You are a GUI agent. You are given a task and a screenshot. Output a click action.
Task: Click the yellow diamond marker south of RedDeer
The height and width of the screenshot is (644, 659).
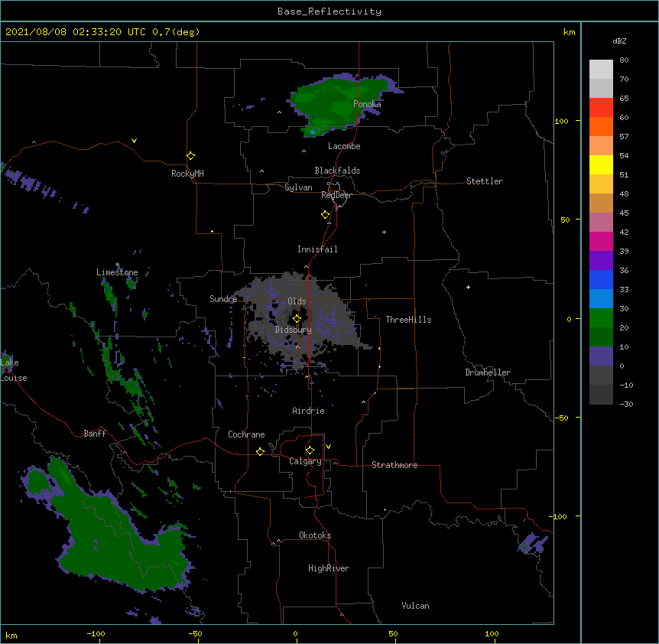coord(326,215)
